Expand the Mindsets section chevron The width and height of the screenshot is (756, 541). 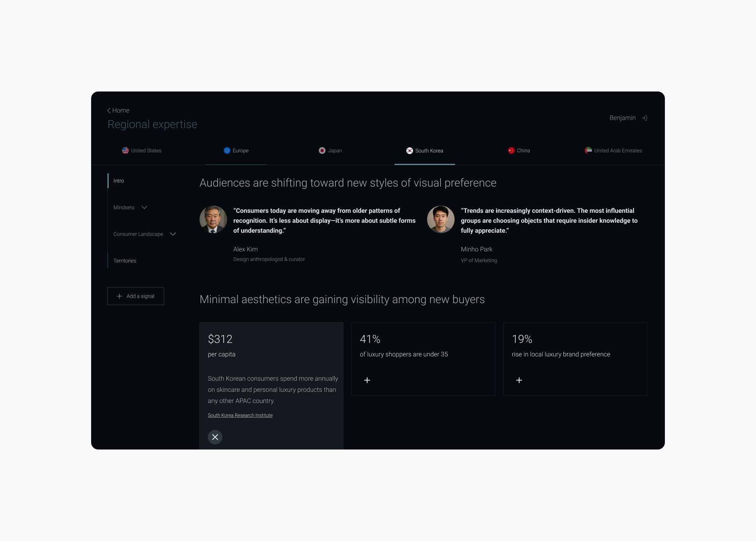[x=144, y=207]
